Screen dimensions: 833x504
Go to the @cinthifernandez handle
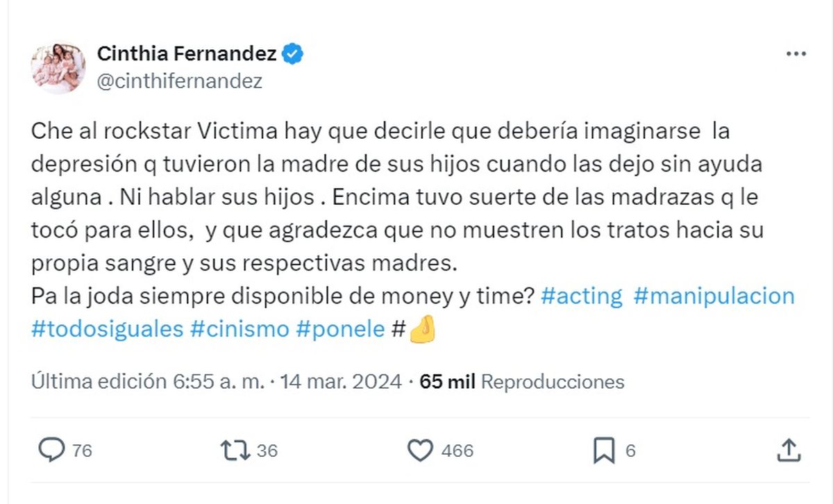[x=180, y=81]
